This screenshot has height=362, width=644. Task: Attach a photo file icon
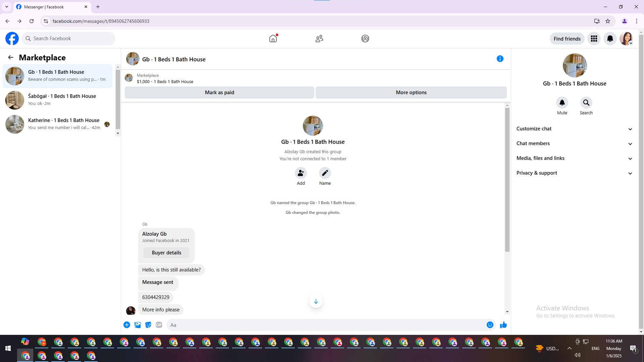coord(138,325)
